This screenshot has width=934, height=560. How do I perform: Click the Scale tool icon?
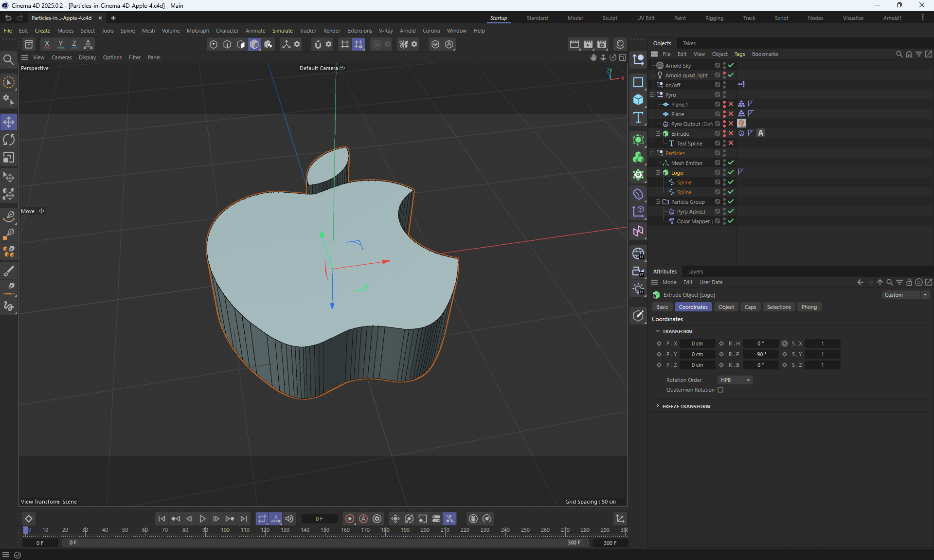click(9, 158)
